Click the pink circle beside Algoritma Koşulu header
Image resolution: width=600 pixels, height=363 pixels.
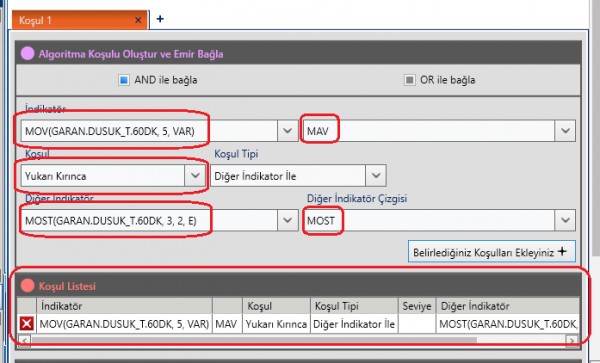(27, 53)
